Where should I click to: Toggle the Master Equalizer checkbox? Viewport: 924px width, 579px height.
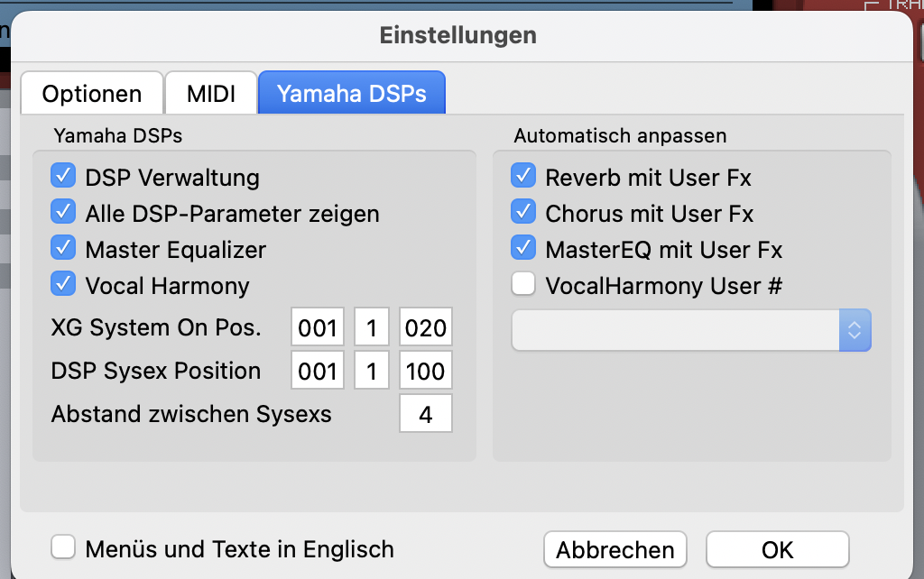pyautogui.click(x=64, y=249)
